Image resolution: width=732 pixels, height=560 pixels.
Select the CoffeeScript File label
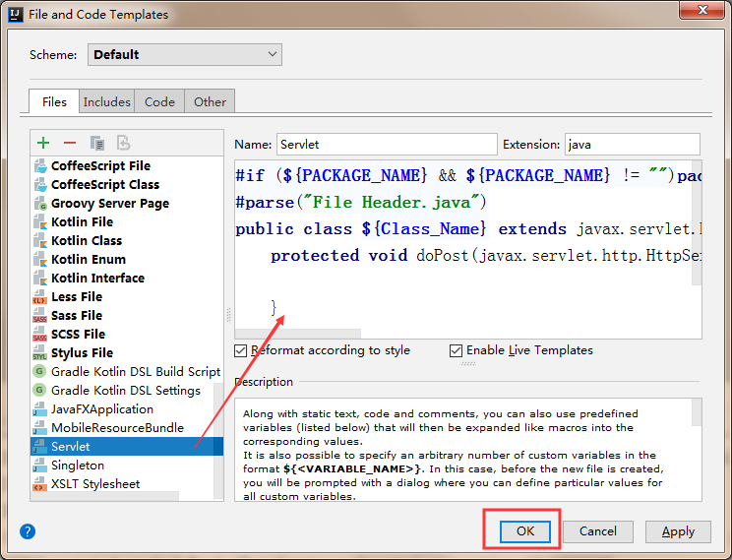pos(100,165)
